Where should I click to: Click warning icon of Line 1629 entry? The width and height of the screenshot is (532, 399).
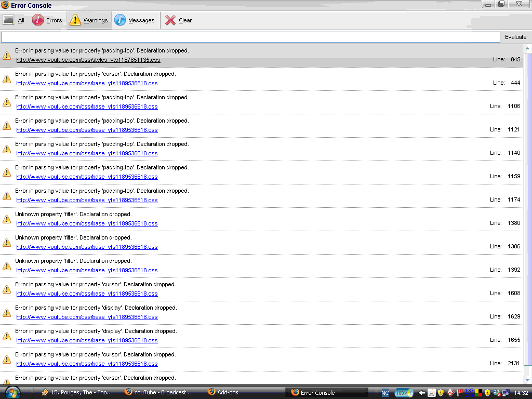coord(7,313)
